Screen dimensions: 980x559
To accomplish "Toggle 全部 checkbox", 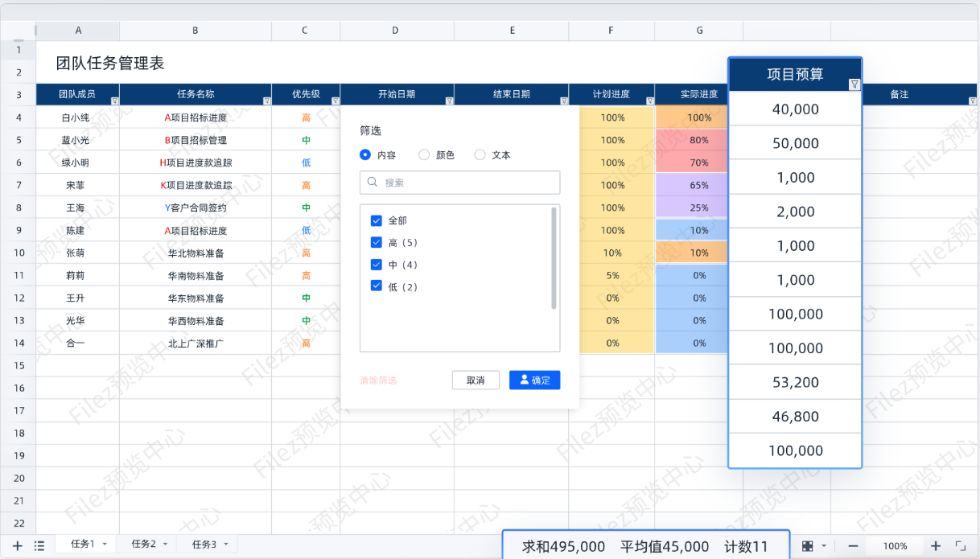I will pos(376,220).
